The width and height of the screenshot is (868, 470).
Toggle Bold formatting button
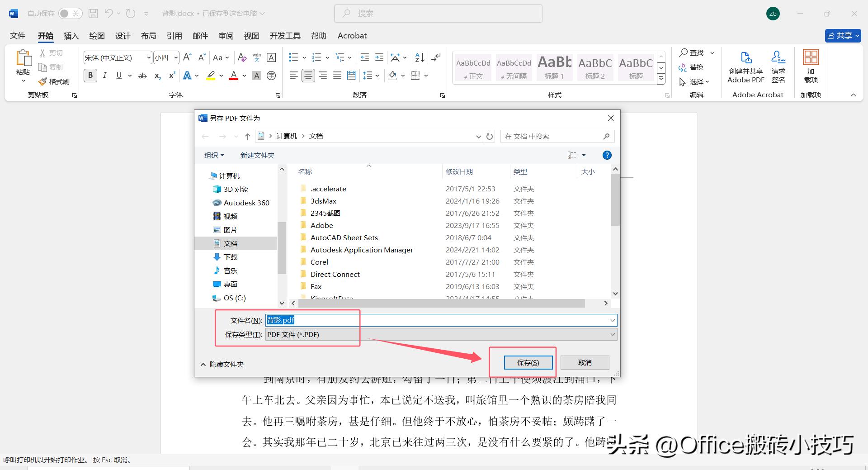[90, 76]
